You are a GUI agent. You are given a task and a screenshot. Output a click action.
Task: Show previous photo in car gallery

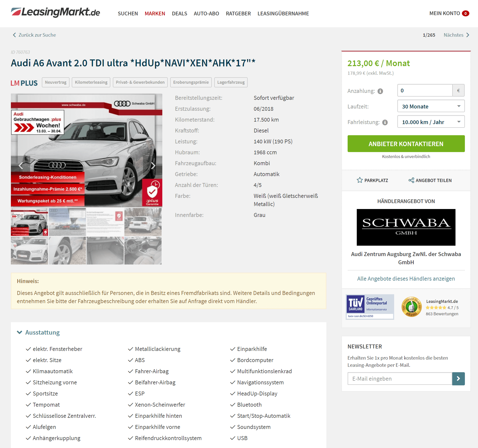click(x=21, y=165)
